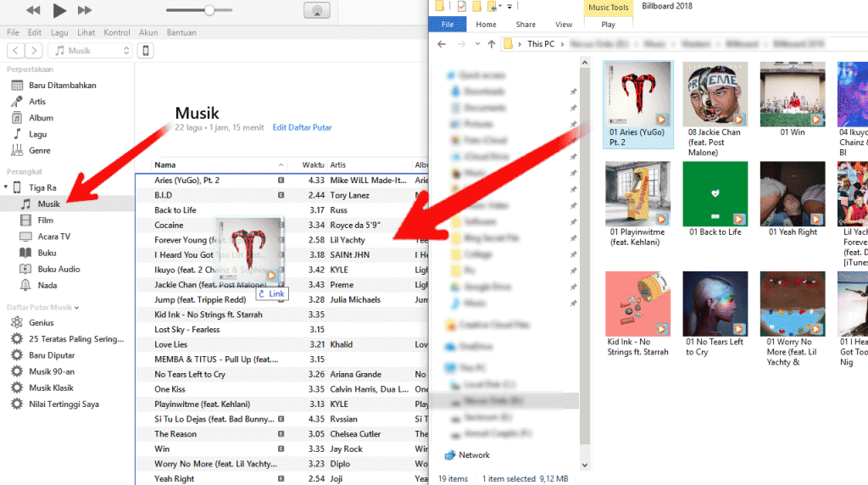This screenshot has height=485, width=868.
Task: Open the Musik media type dropdown
Action: pos(91,50)
